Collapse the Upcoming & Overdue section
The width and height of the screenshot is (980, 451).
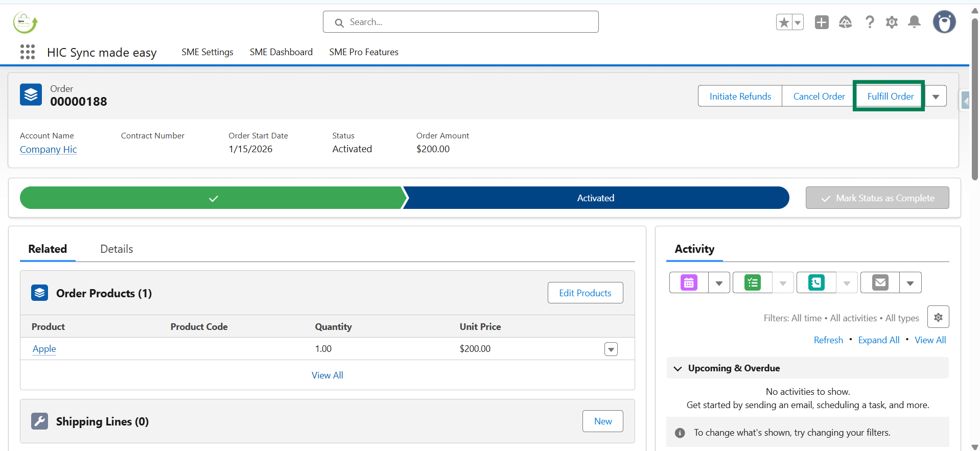click(678, 368)
